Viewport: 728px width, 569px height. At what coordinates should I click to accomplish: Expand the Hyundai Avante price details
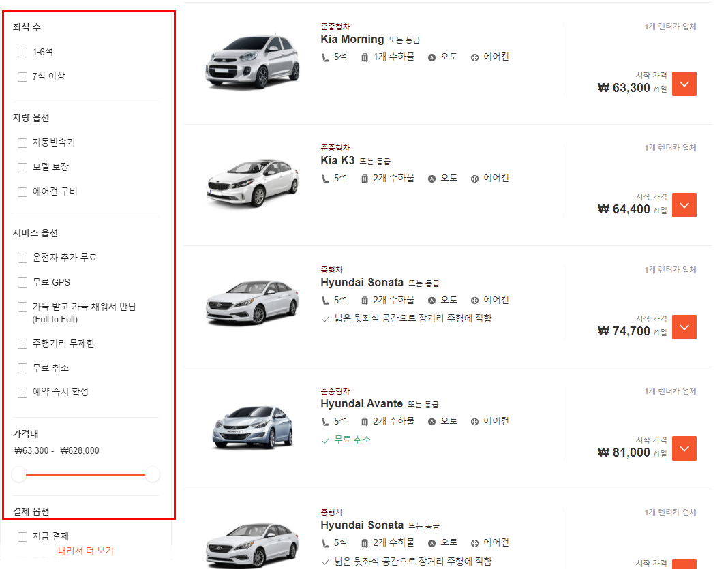pyautogui.click(x=684, y=448)
